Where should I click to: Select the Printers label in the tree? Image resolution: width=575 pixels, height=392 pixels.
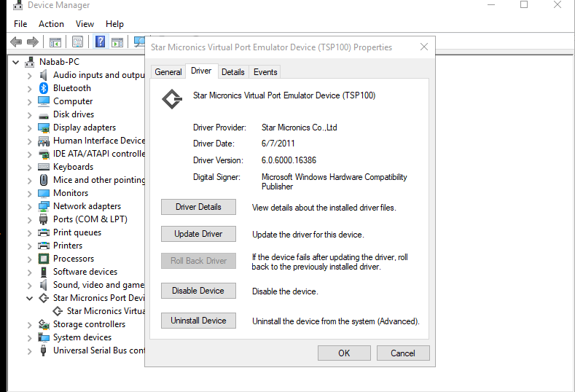click(x=68, y=246)
